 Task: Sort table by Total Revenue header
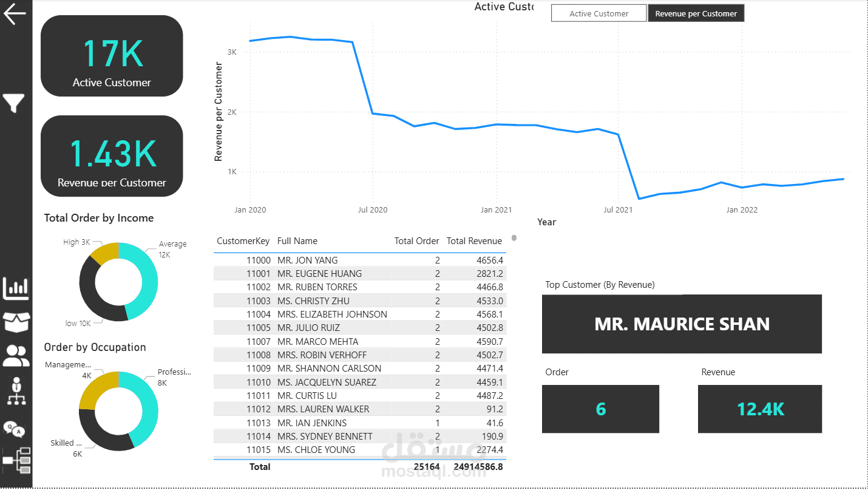pyautogui.click(x=474, y=241)
